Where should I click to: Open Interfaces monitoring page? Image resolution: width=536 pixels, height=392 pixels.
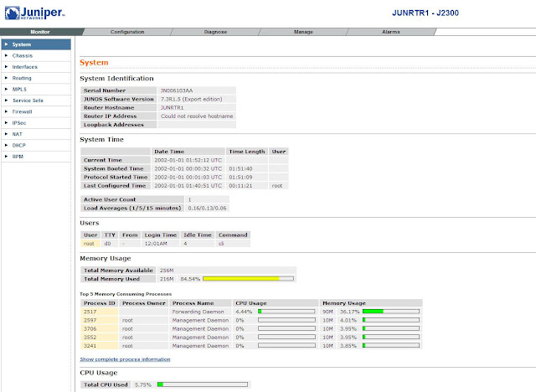coord(36,67)
